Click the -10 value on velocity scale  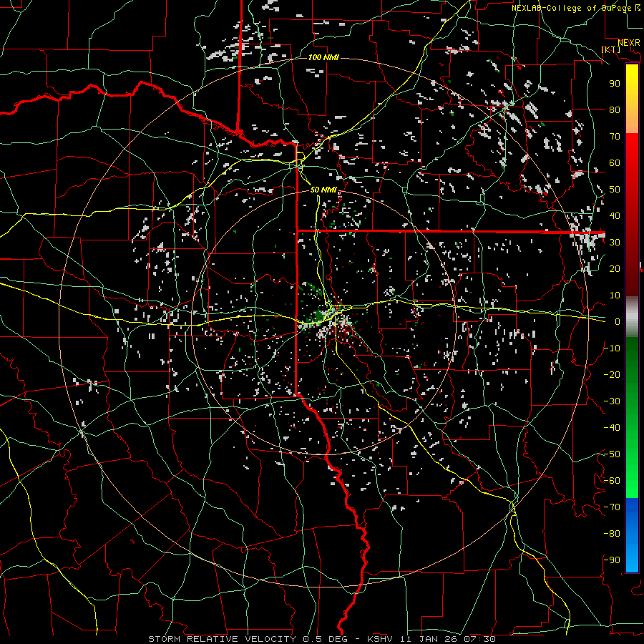pyautogui.click(x=612, y=348)
